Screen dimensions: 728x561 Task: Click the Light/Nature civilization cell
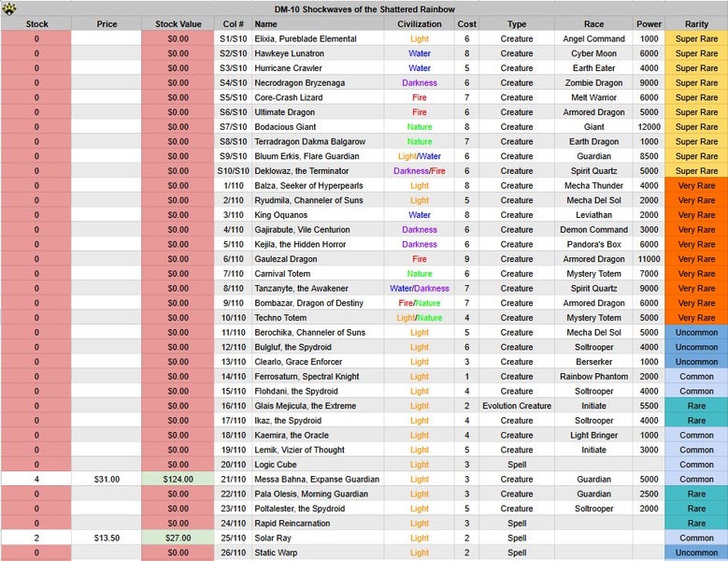tap(420, 318)
